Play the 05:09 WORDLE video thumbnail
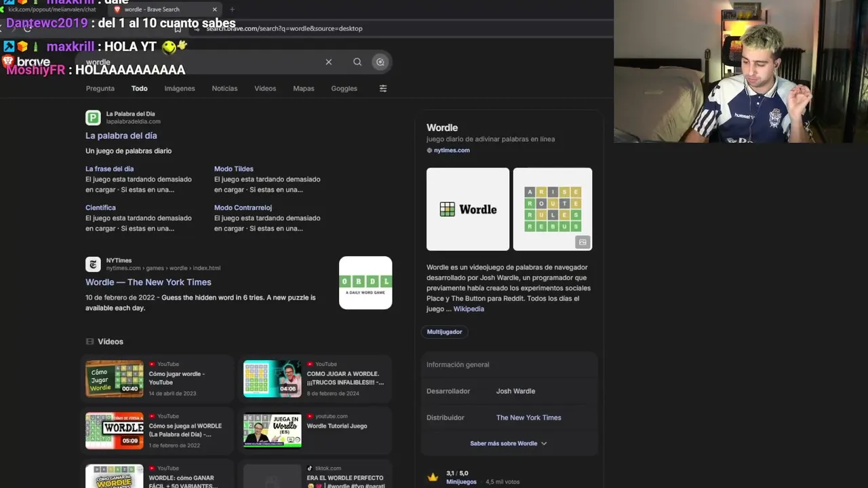868x488 pixels. pos(115,430)
